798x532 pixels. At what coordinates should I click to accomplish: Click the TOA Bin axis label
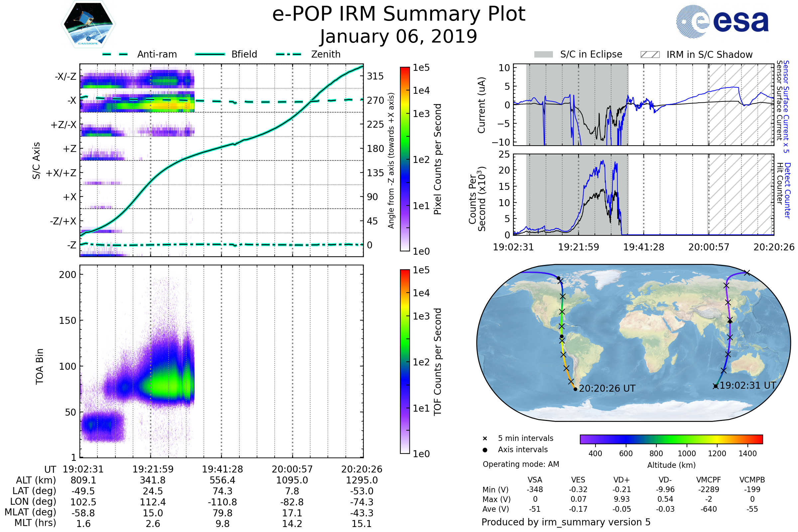pyautogui.click(x=40, y=366)
